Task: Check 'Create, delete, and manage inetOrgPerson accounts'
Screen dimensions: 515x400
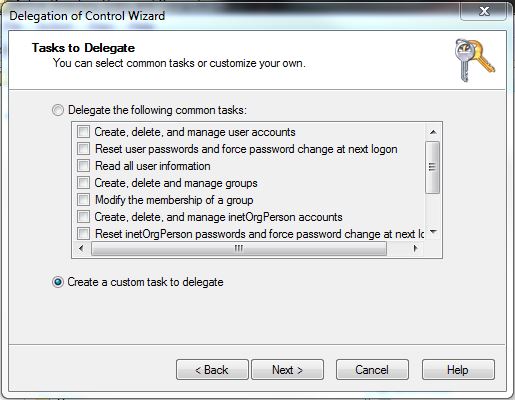Action: [83, 217]
